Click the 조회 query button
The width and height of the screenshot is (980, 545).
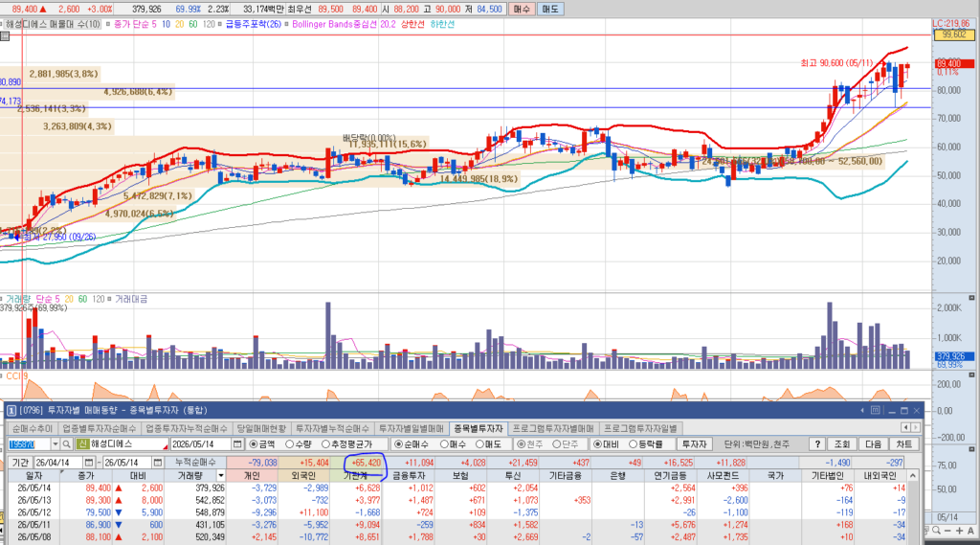pyautogui.click(x=841, y=444)
